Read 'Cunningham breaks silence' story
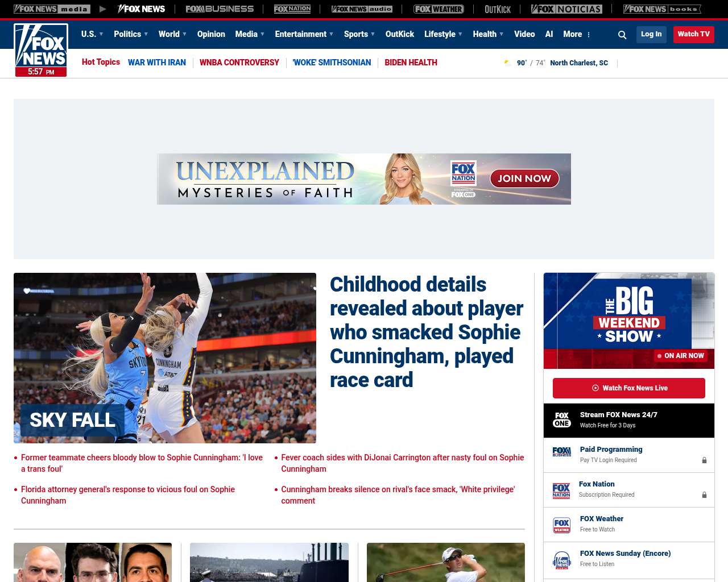 click(x=398, y=495)
